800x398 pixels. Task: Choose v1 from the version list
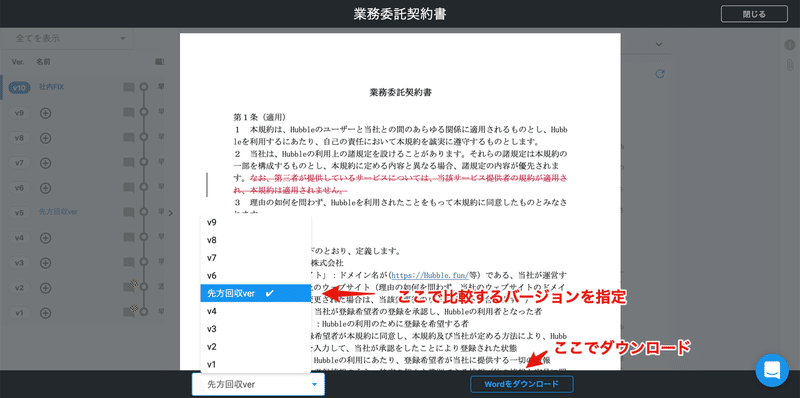(256, 364)
